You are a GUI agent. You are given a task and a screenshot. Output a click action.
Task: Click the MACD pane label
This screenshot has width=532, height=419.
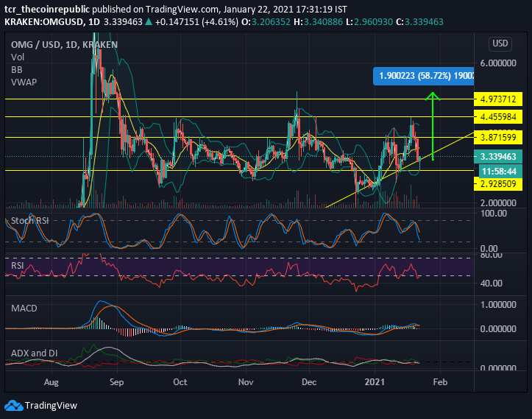pos(24,309)
